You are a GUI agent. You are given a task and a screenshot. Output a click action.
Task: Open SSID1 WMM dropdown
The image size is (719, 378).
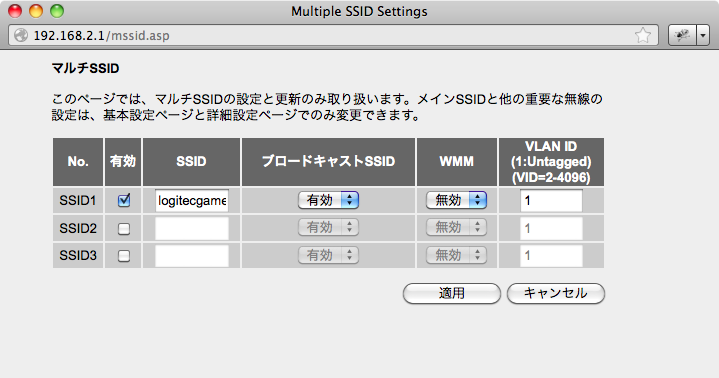pyautogui.click(x=456, y=200)
